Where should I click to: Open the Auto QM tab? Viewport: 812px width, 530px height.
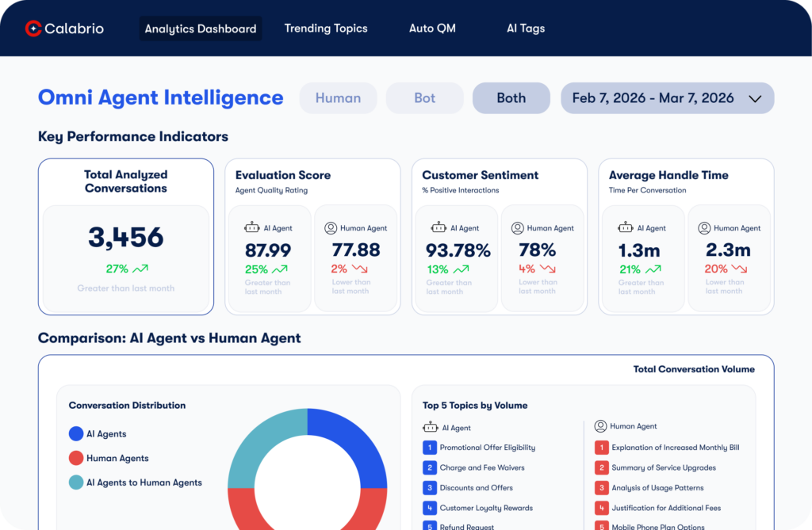[x=432, y=29]
